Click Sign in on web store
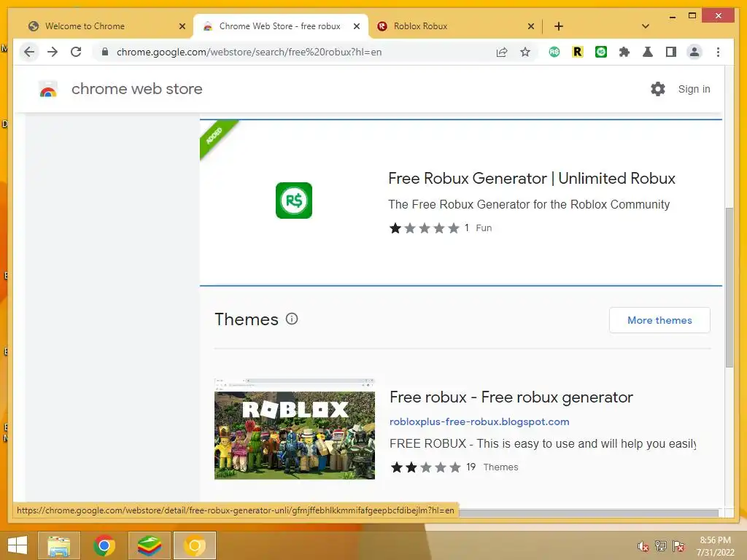747x560 pixels. (694, 89)
